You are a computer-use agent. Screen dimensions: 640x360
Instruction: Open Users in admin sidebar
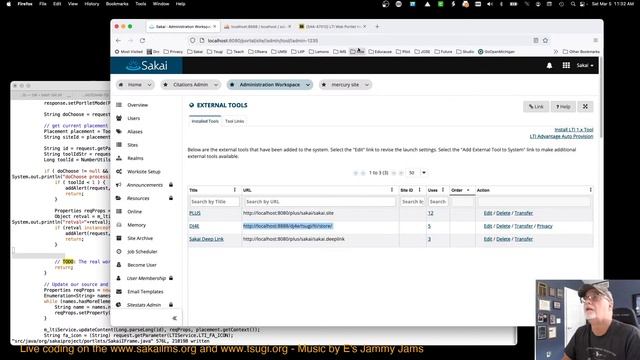click(133, 118)
